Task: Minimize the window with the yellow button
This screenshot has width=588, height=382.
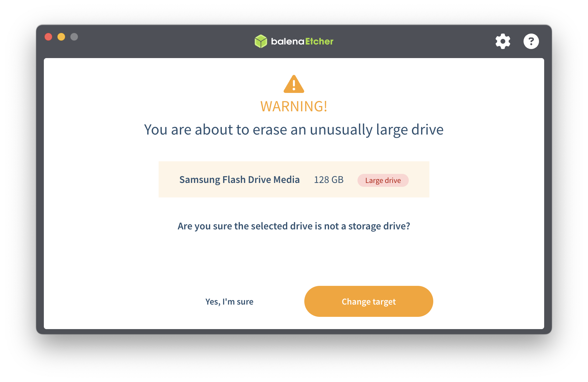Action: click(61, 37)
